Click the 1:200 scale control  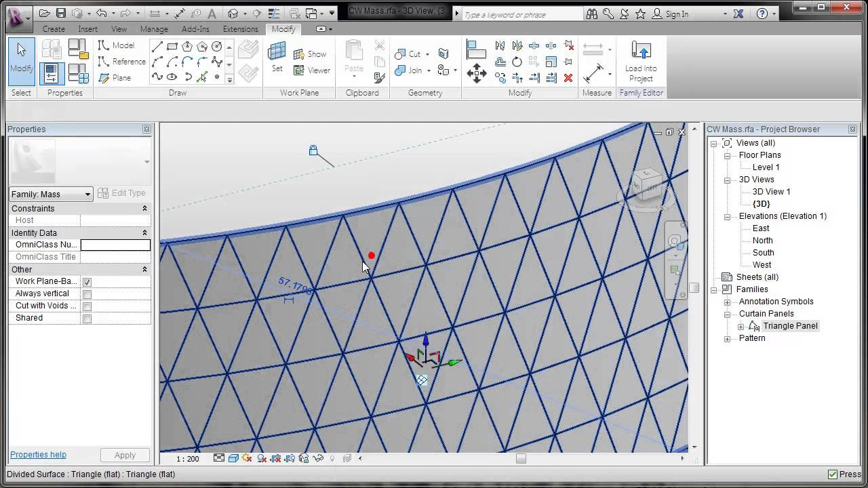(x=186, y=458)
